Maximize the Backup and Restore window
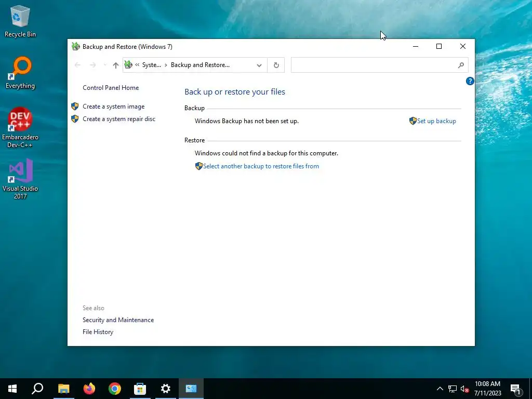532x399 pixels. [x=439, y=46]
